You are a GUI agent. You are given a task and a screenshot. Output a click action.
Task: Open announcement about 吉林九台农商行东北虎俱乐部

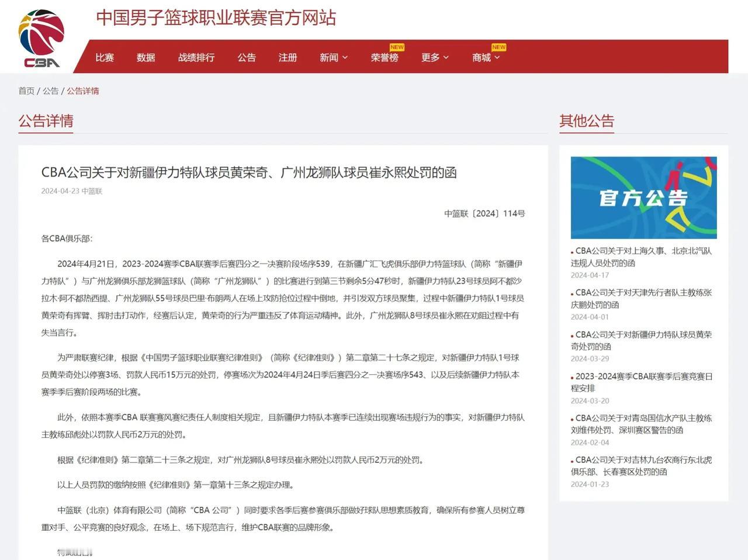click(x=642, y=465)
